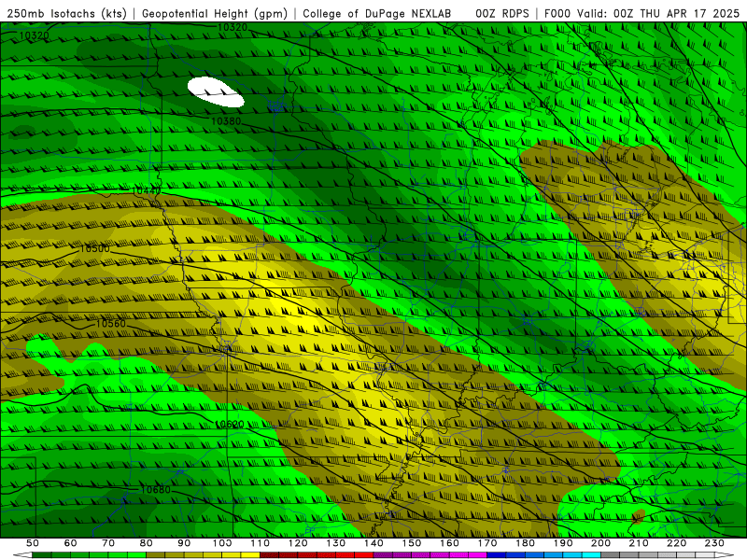Image resolution: width=747 pixels, height=560 pixels.
Task: Click the 'College of DuPage NEXLAB' header text
Action: point(377,14)
